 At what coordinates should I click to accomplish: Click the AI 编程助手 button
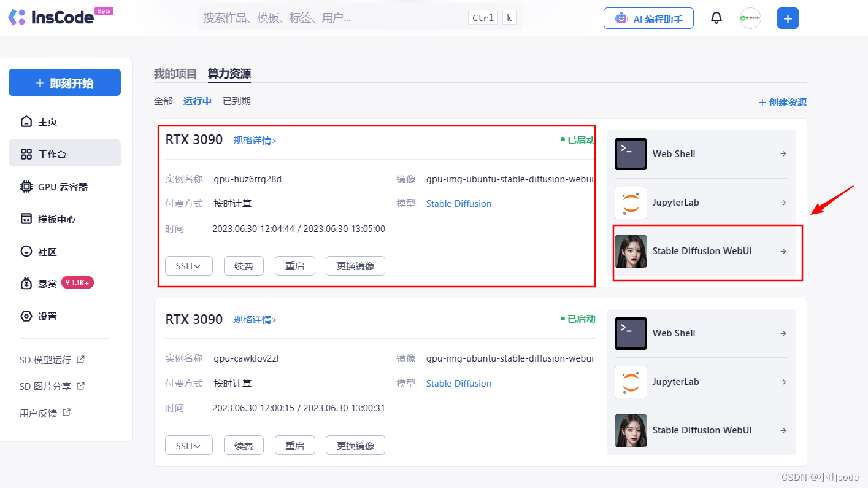(x=648, y=18)
